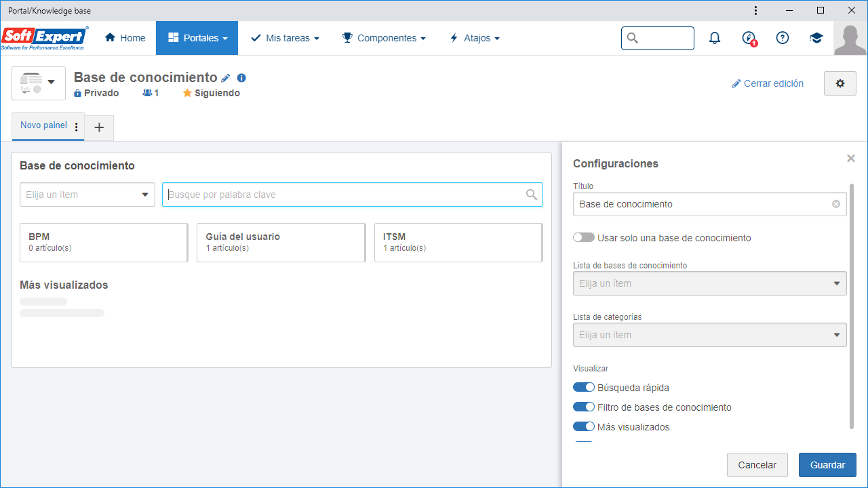Open the Portales menu
The height and width of the screenshot is (488, 868).
(x=197, y=38)
